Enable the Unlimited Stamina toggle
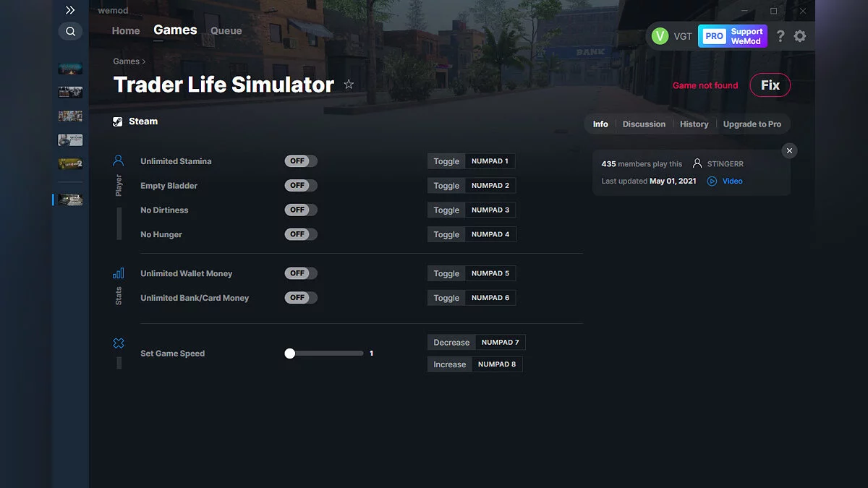The width and height of the screenshot is (868, 488). coord(301,160)
